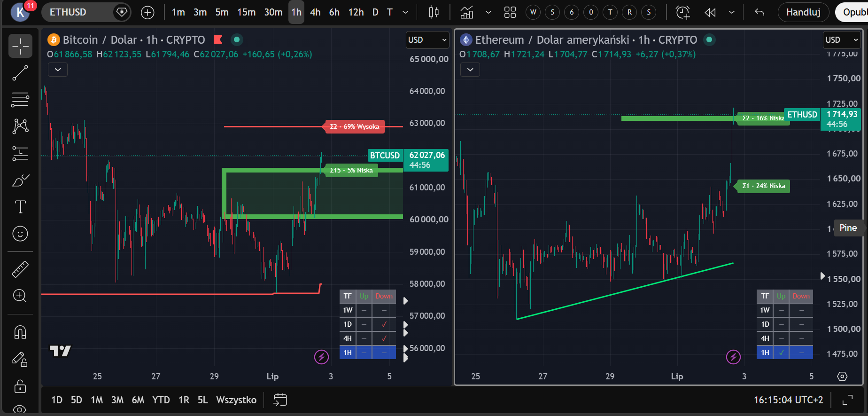Open the indicators menu
Viewport: 868px width, 416px height.
click(467, 13)
